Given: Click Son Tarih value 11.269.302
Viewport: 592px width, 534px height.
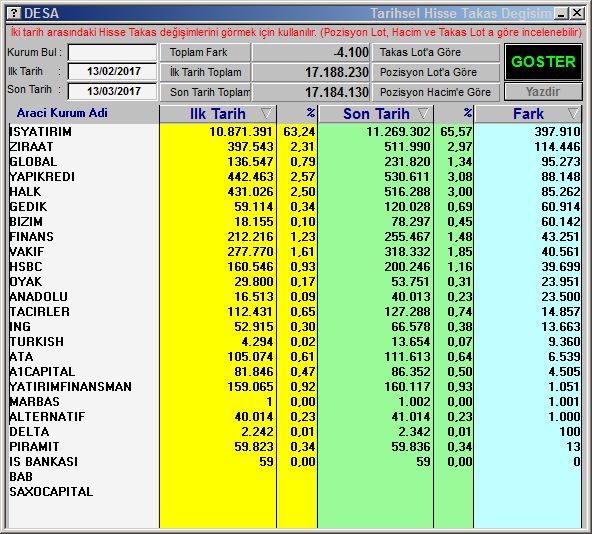Looking at the screenshot, I should click(398, 132).
